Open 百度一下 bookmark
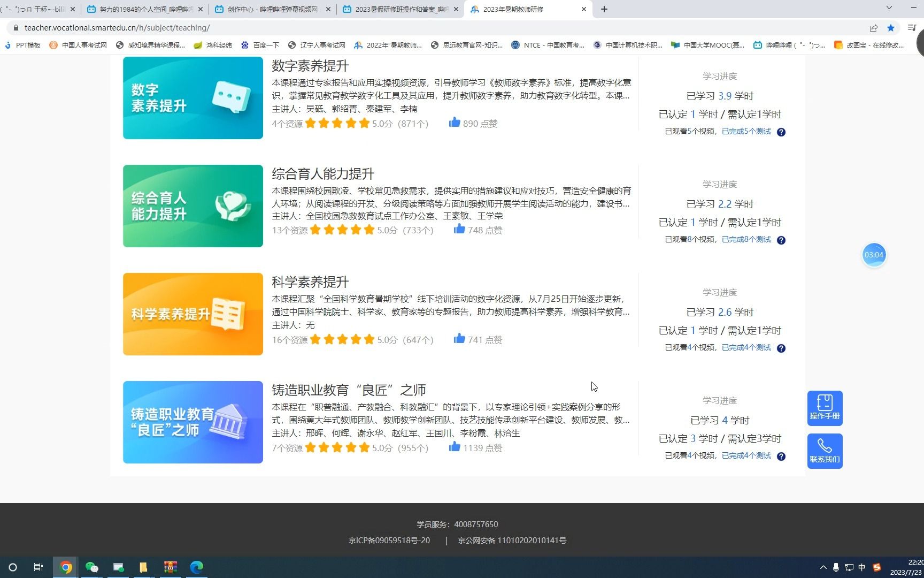Screen dimensions: 924x578 pos(260,45)
